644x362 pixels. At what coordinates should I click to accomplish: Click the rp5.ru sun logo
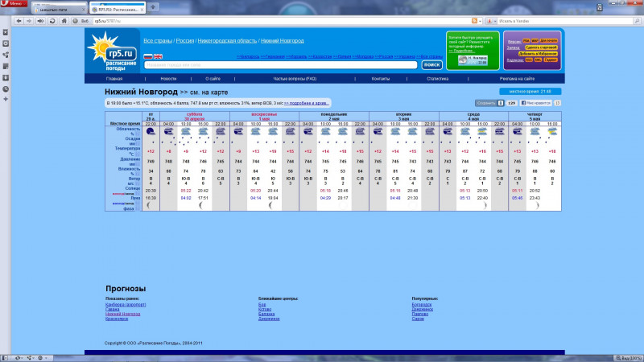click(x=105, y=52)
